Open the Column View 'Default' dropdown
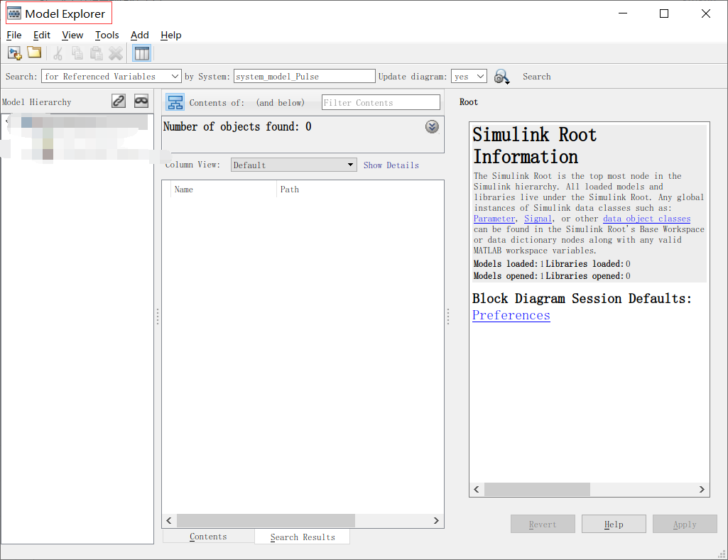 (x=294, y=165)
